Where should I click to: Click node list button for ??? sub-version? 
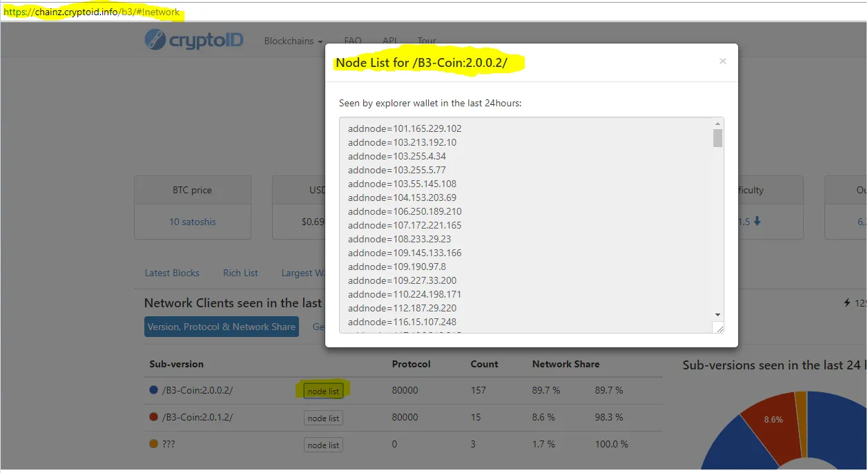click(323, 445)
